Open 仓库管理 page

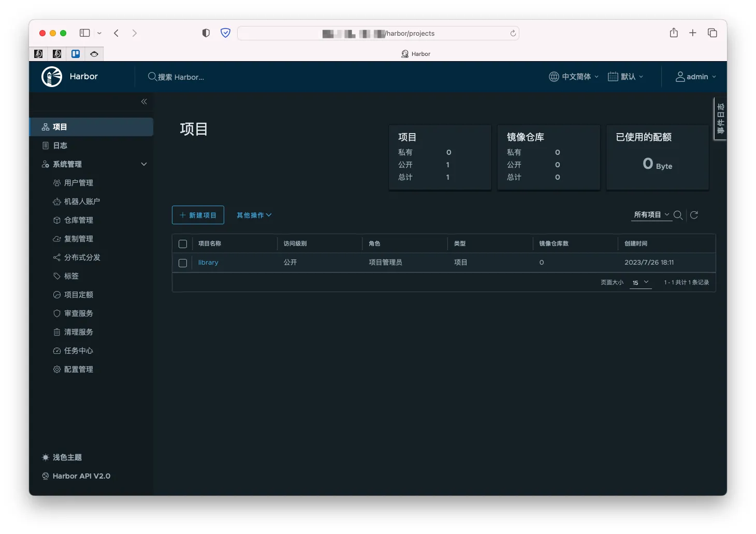[79, 220]
